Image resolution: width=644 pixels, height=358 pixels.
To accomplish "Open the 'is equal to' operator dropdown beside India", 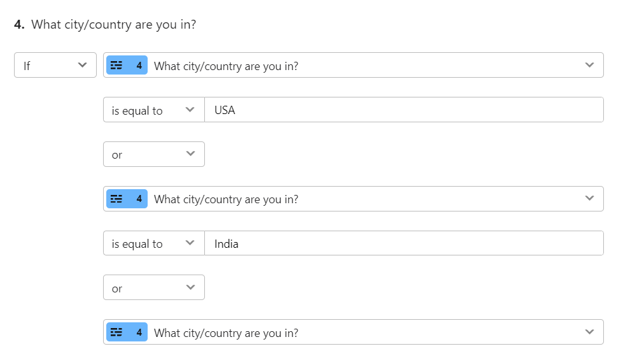I will [154, 243].
